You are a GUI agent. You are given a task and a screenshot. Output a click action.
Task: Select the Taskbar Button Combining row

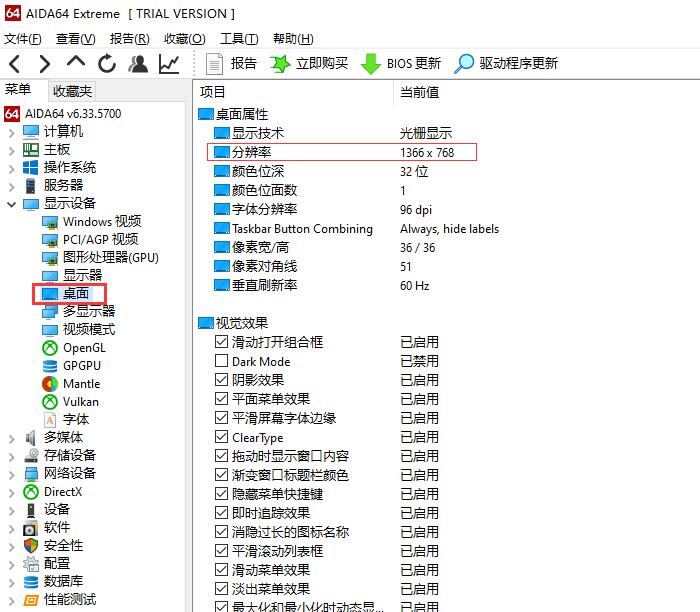click(356, 229)
